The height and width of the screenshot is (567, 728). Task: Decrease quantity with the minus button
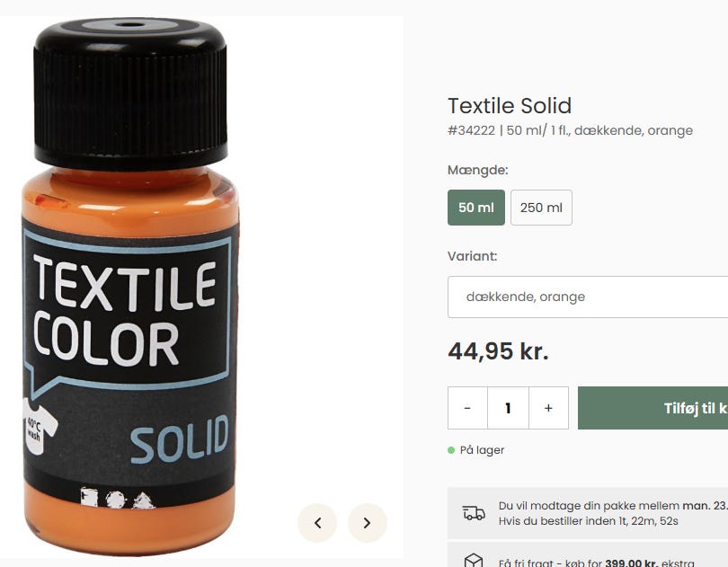click(x=467, y=408)
